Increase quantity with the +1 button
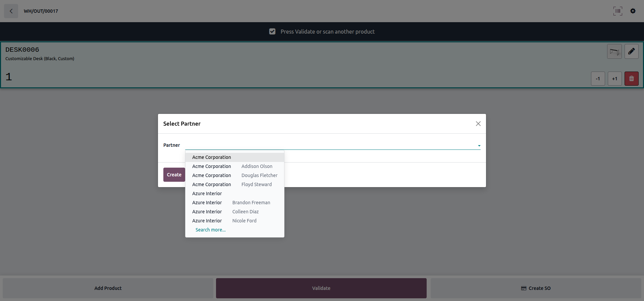The width and height of the screenshot is (644, 301). click(614, 79)
